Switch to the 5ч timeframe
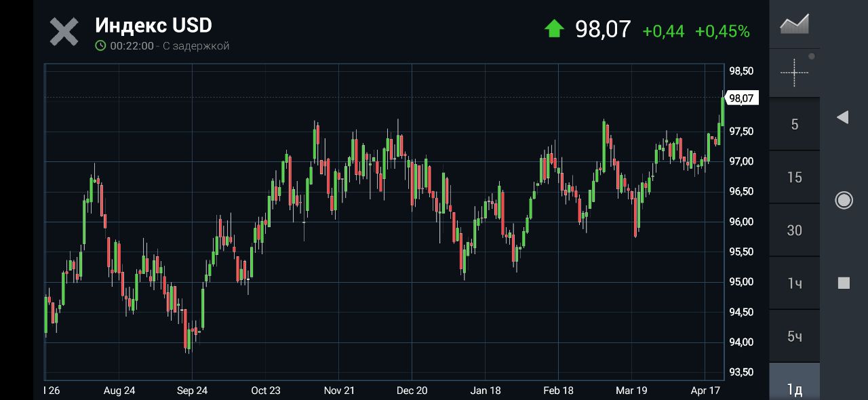Viewport: 868px width, 400px height. pos(795,336)
